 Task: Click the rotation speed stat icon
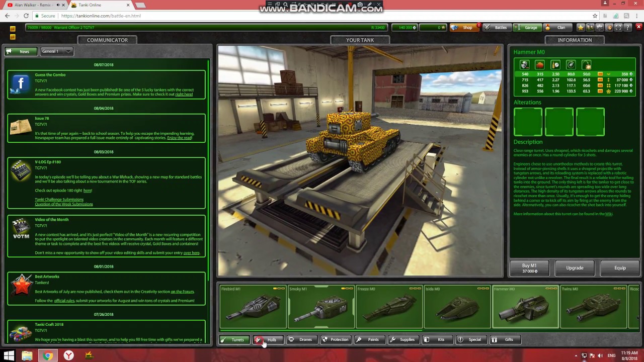click(x=571, y=65)
